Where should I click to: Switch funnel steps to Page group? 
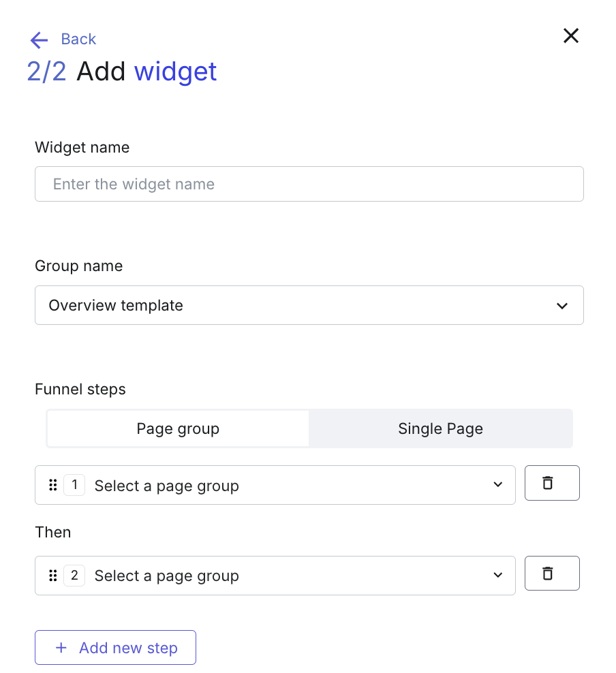[178, 428]
